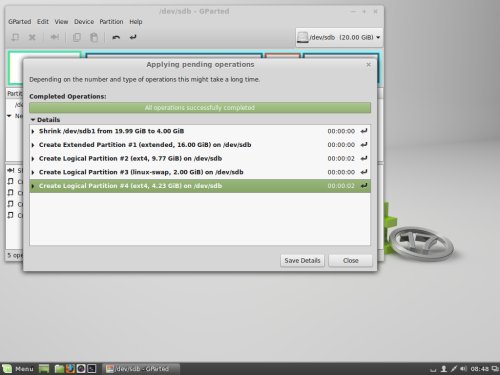Image resolution: width=500 pixels, height=375 pixels.
Task: Click the 00:00:00 time of the Shrink row
Action: [x=341, y=131]
